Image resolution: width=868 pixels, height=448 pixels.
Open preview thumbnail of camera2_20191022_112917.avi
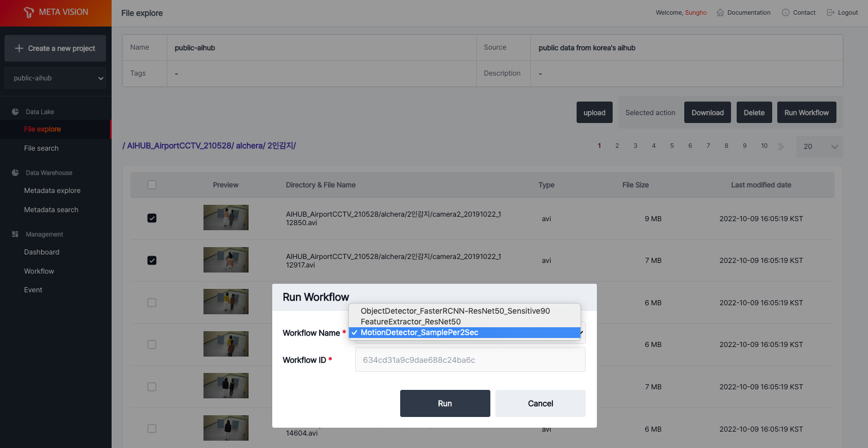226,260
